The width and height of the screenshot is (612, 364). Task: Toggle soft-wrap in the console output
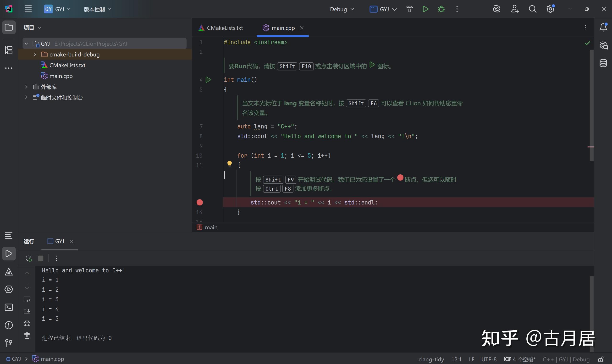(x=27, y=299)
